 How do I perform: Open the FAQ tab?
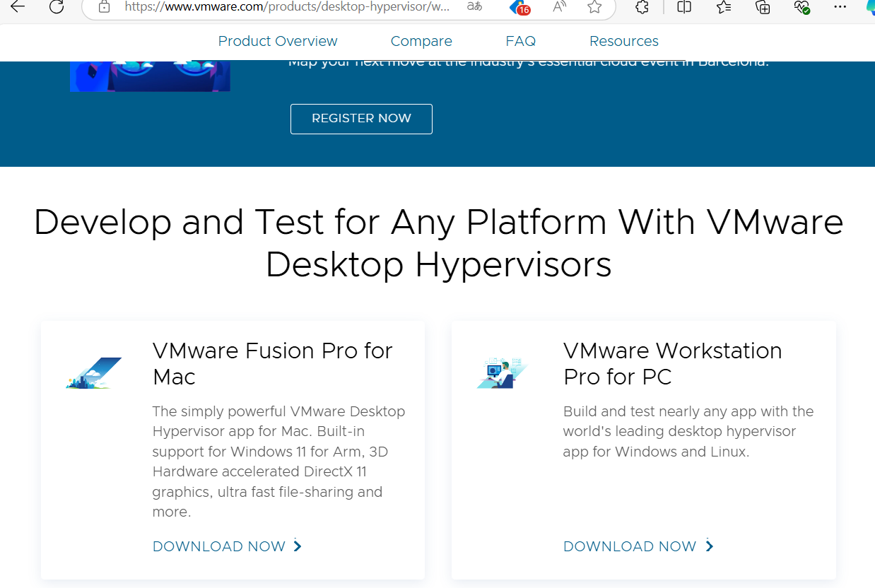(x=521, y=41)
